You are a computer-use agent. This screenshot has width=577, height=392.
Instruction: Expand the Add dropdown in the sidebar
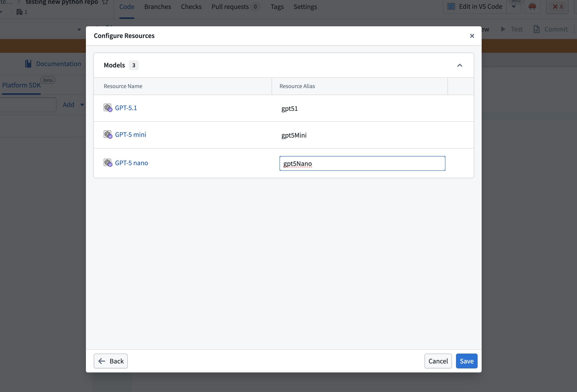pyautogui.click(x=82, y=105)
